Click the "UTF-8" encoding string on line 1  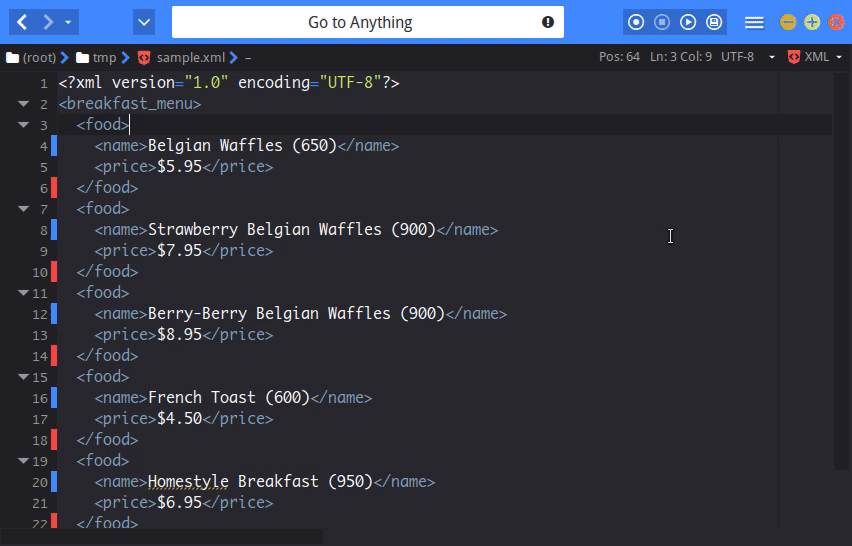click(x=351, y=82)
